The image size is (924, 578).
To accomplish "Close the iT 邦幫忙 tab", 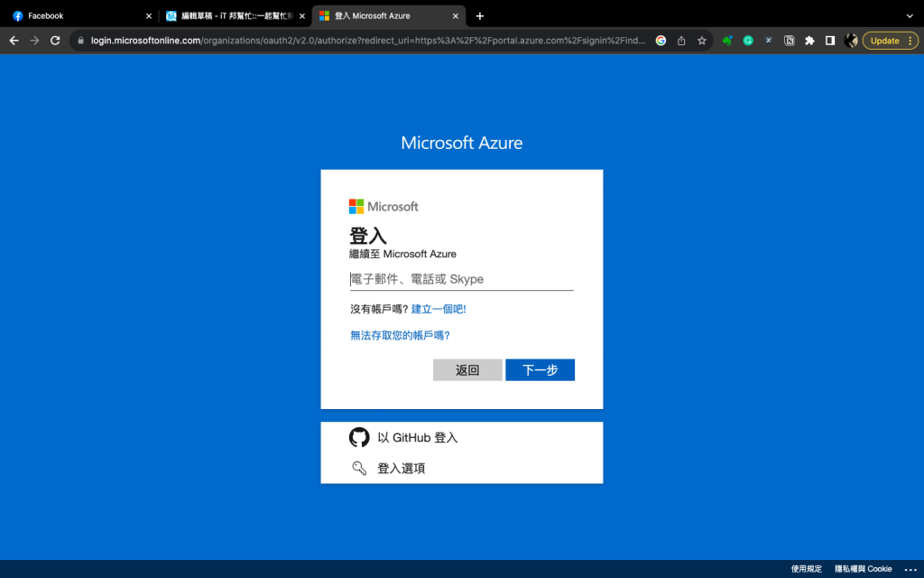I will [301, 16].
